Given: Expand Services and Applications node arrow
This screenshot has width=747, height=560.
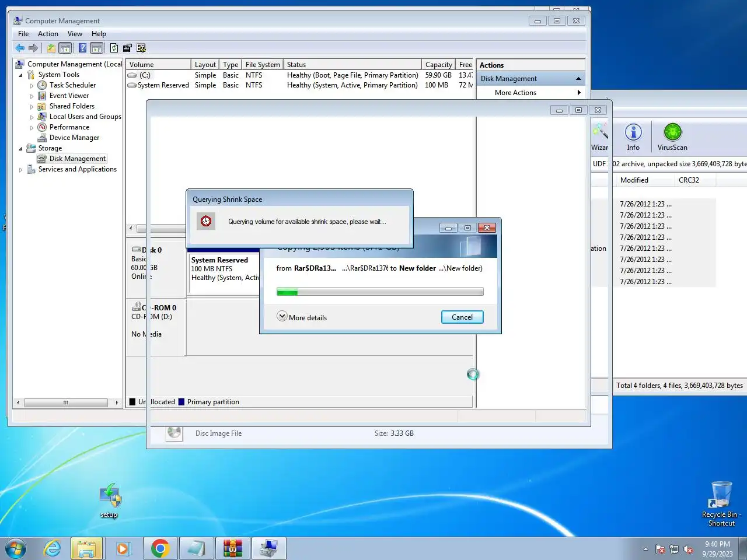Looking at the screenshot, I should coord(20,170).
